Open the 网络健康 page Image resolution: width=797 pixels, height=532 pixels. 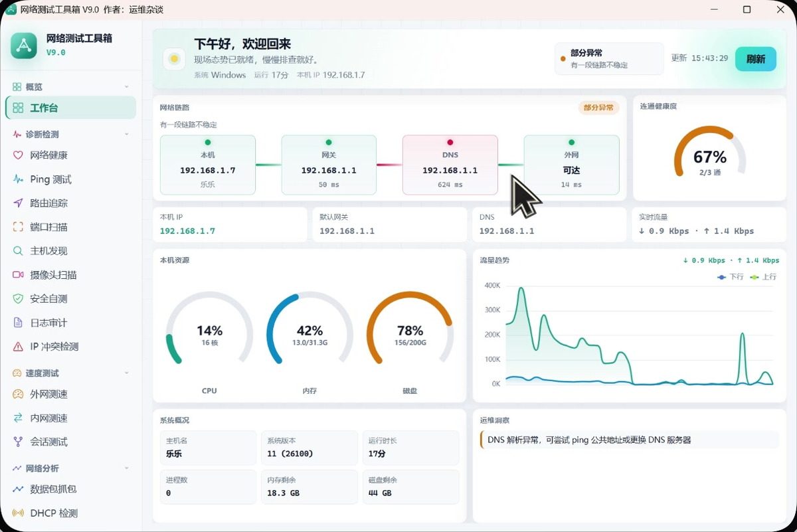pyautogui.click(x=70, y=155)
